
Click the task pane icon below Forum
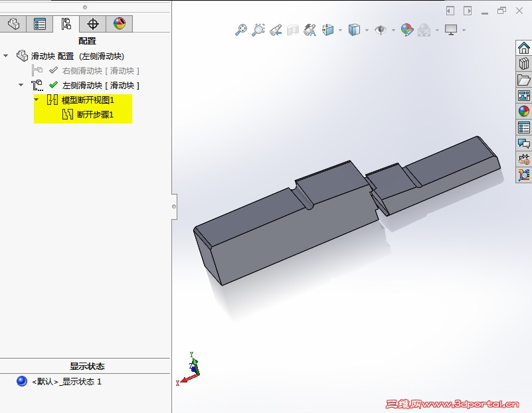point(524,159)
